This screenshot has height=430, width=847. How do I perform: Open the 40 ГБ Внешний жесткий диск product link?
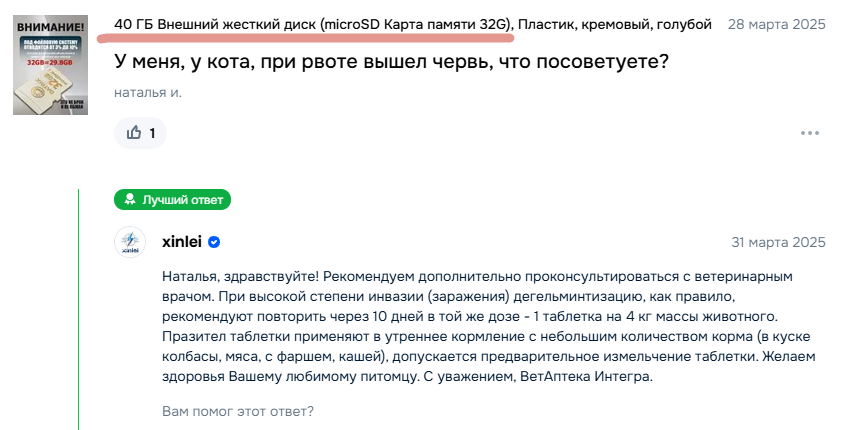pos(314,24)
